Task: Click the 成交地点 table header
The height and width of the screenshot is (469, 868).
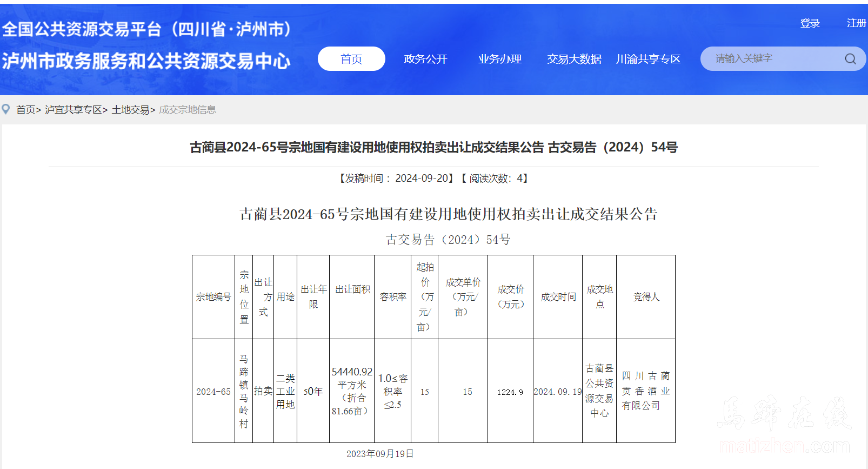Action: [599, 297]
